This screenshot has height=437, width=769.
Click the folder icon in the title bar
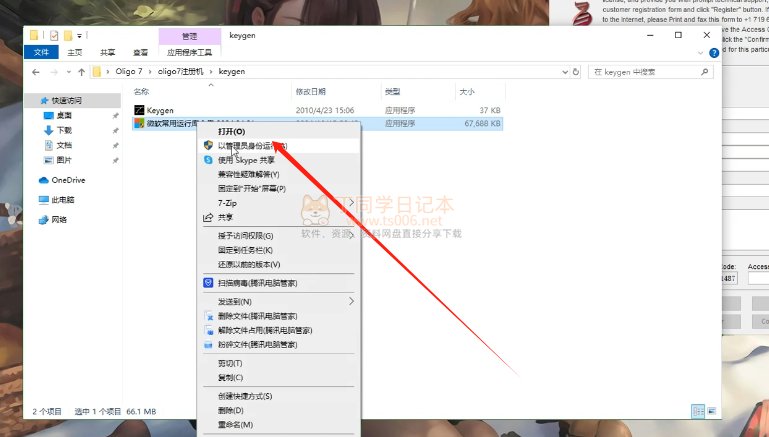click(x=33, y=35)
